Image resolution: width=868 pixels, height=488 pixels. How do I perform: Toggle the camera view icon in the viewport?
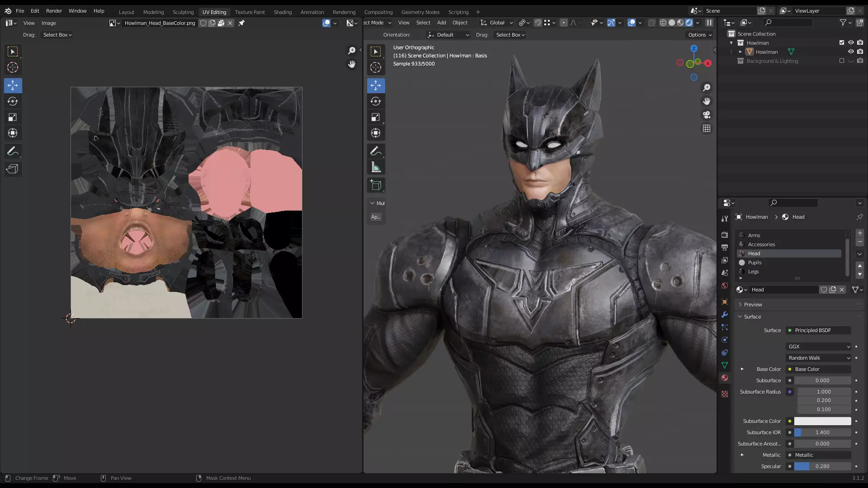(x=707, y=115)
